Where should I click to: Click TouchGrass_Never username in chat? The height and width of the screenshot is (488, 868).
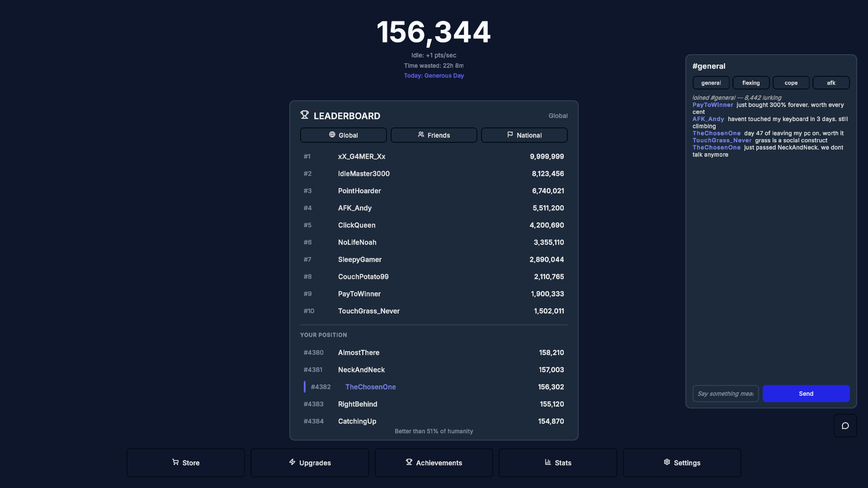[722, 141]
